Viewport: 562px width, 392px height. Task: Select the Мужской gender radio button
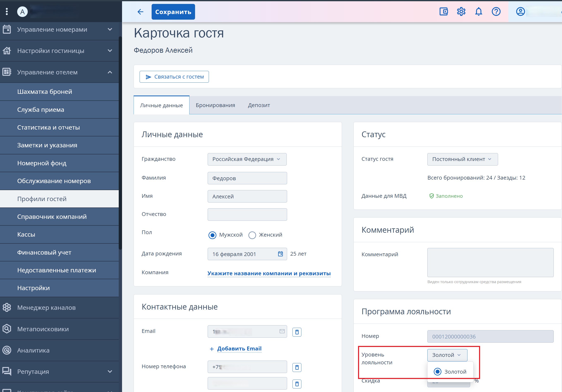click(212, 235)
